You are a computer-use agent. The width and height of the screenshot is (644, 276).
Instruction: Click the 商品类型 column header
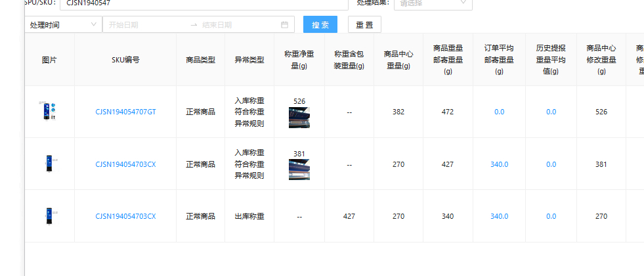pyautogui.click(x=200, y=60)
